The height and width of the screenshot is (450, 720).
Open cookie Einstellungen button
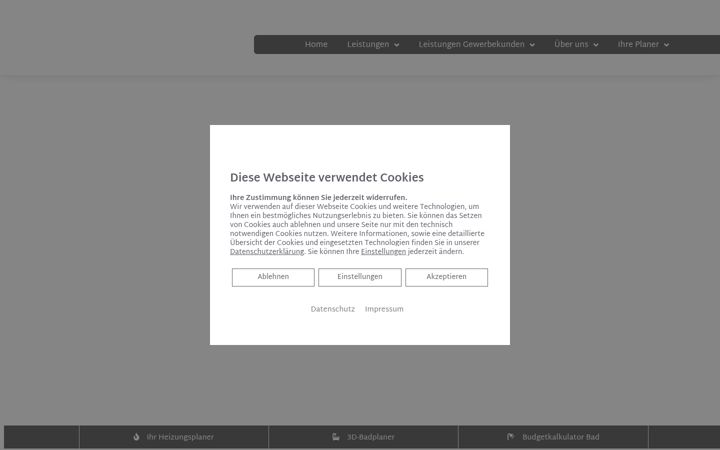pyautogui.click(x=360, y=277)
